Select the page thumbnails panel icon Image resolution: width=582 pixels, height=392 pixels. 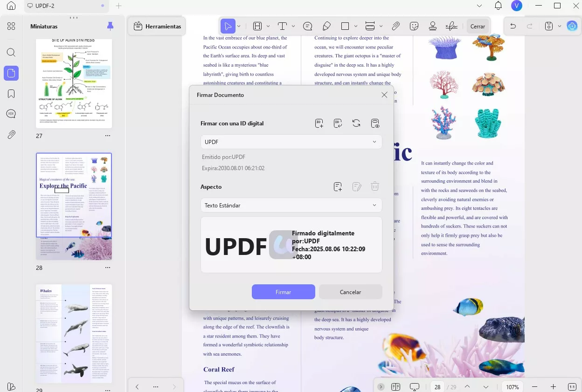[x=11, y=73]
